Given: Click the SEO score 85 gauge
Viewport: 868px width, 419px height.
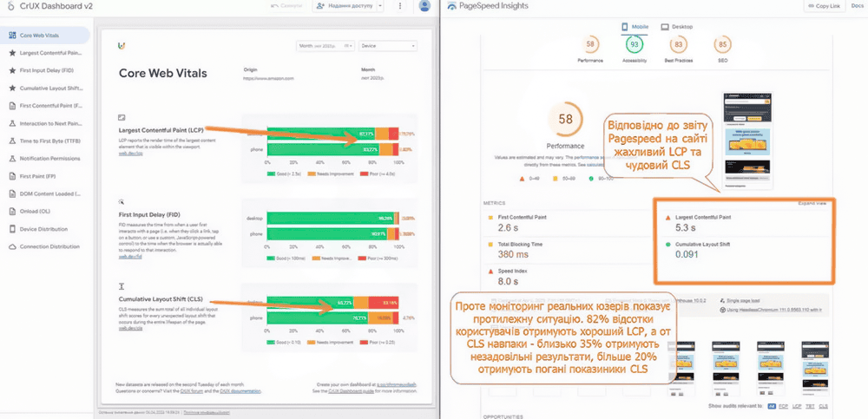Looking at the screenshot, I should click(x=722, y=44).
